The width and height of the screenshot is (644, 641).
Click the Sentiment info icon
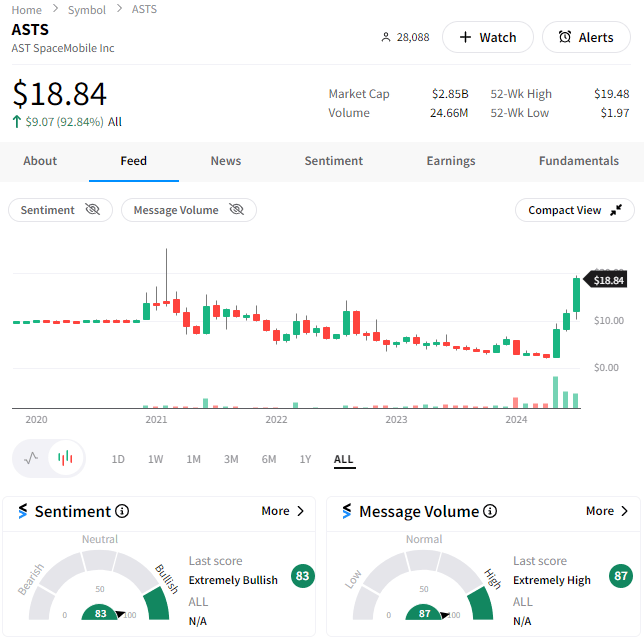[122, 511]
